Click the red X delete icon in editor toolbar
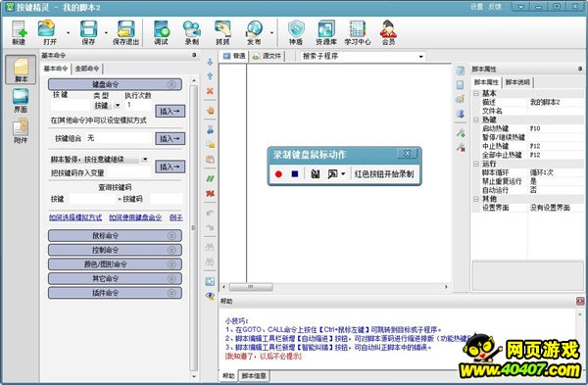 pyautogui.click(x=210, y=91)
